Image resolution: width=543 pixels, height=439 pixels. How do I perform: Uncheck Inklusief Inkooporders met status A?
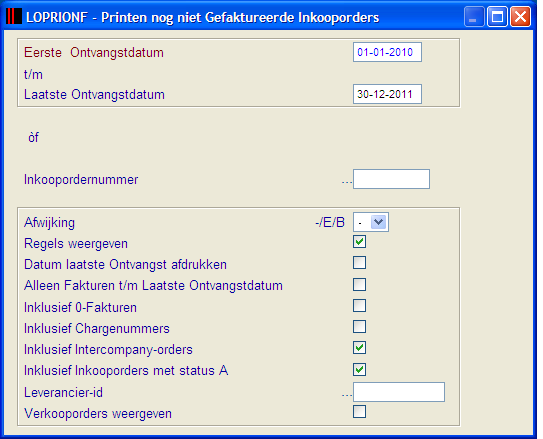point(359,369)
